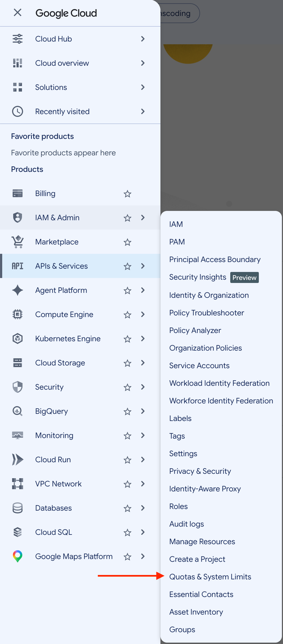Click the Marketplace shopping cart icon

pyautogui.click(x=18, y=242)
